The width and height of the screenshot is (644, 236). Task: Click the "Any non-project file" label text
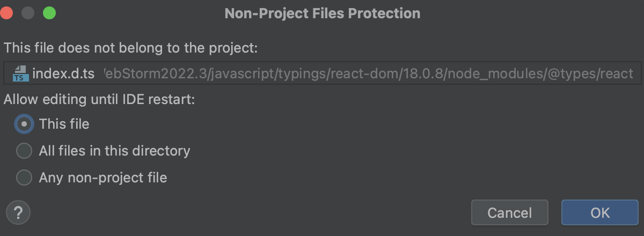(x=103, y=178)
